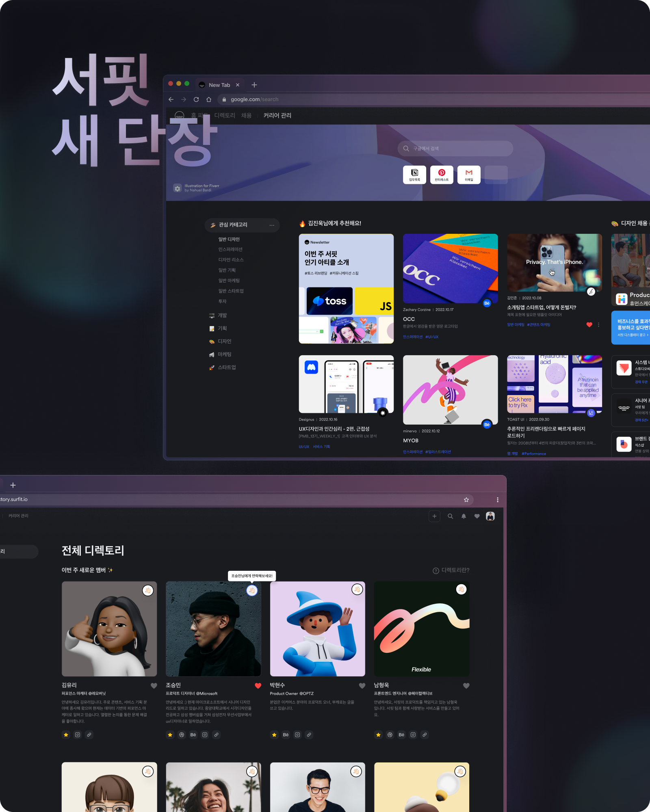Open the Pinterest shortcut tile
The image size is (650, 812).
pyautogui.click(x=442, y=175)
